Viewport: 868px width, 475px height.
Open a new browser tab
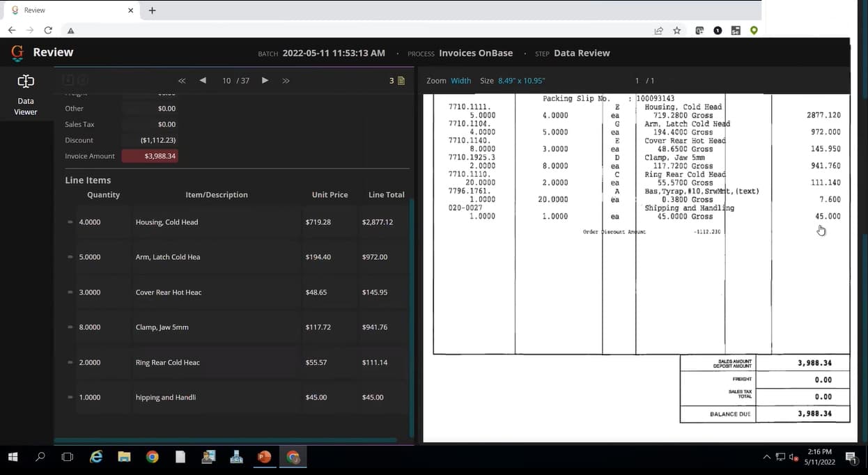(153, 10)
